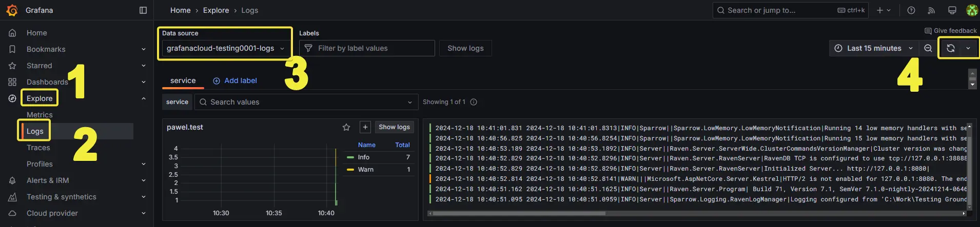Select the service label tab
This screenshot has width=980, height=227.
pos(183,80)
